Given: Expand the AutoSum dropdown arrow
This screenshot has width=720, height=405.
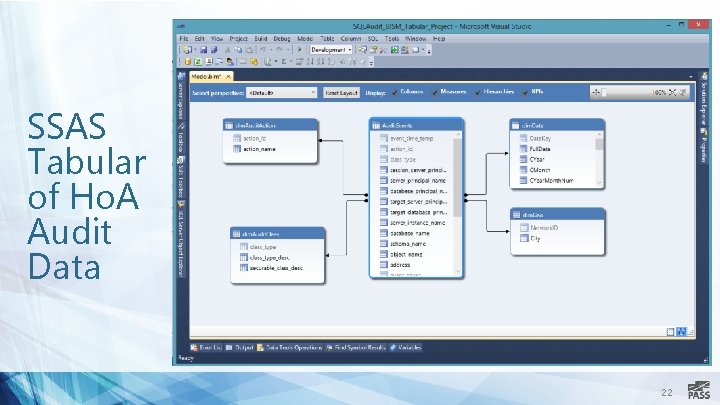Looking at the screenshot, I should (291, 62).
